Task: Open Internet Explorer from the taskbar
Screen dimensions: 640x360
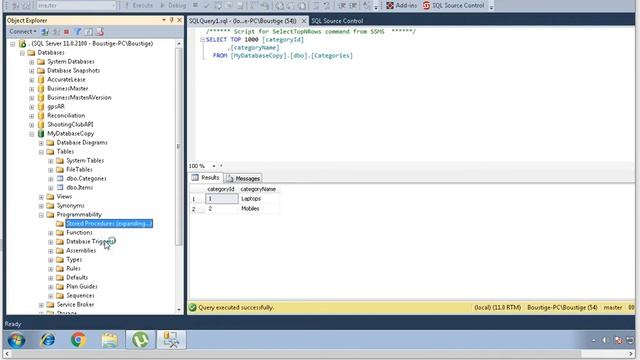Action: [48, 340]
